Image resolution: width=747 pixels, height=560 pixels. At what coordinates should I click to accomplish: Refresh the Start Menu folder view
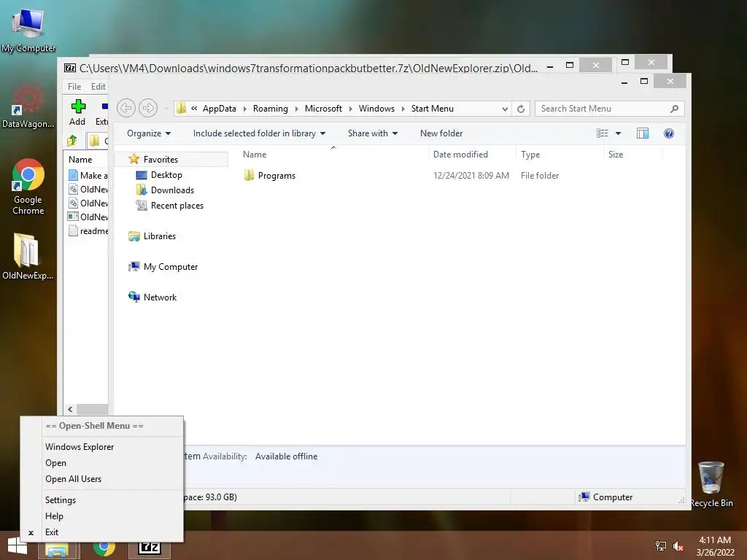(521, 109)
